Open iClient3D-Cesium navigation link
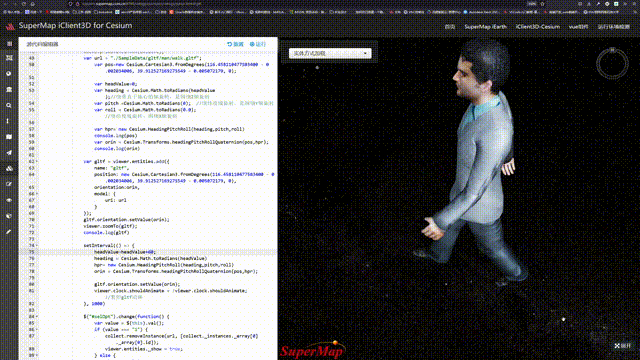The width and height of the screenshot is (640, 360). coord(538,27)
